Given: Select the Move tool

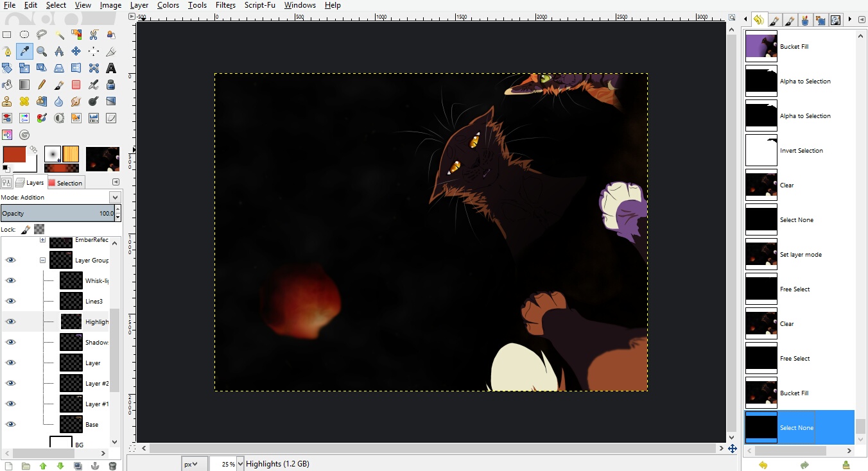Looking at the screenshot, I should (x=76, y=51).
